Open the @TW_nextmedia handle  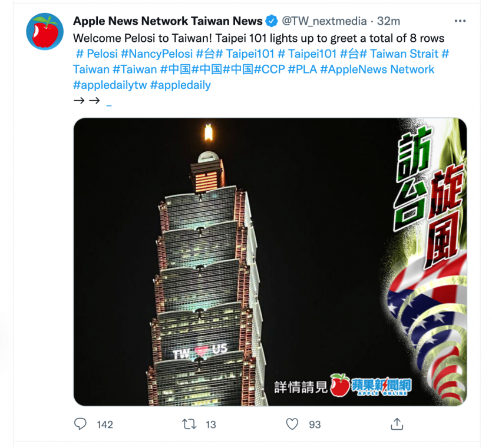tap(324, 21)
